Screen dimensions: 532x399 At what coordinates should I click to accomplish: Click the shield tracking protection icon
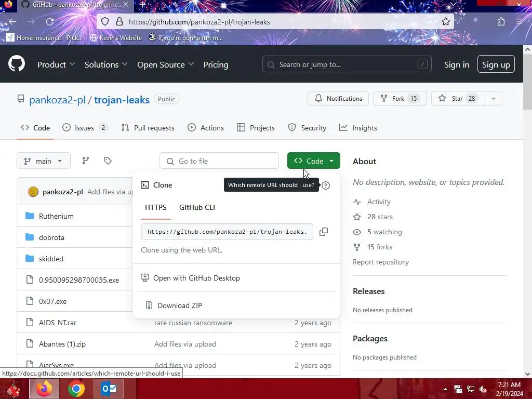(x=105, y=22)
